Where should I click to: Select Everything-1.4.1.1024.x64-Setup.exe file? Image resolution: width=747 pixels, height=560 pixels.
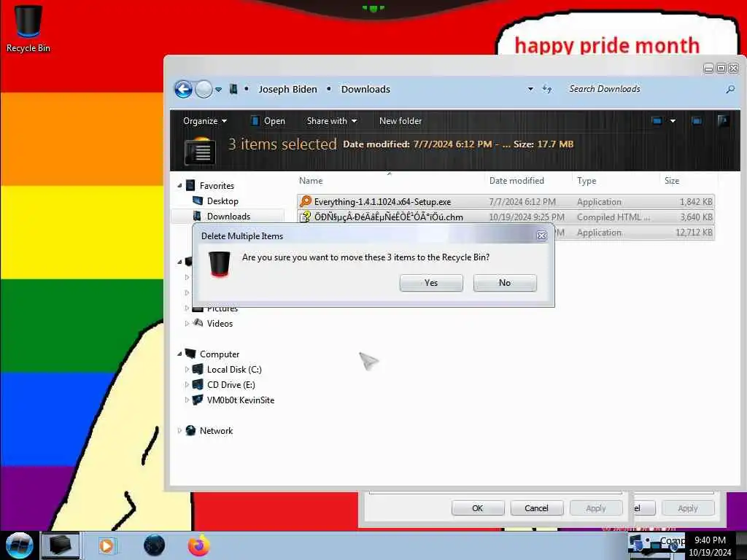tap(506, 202)
